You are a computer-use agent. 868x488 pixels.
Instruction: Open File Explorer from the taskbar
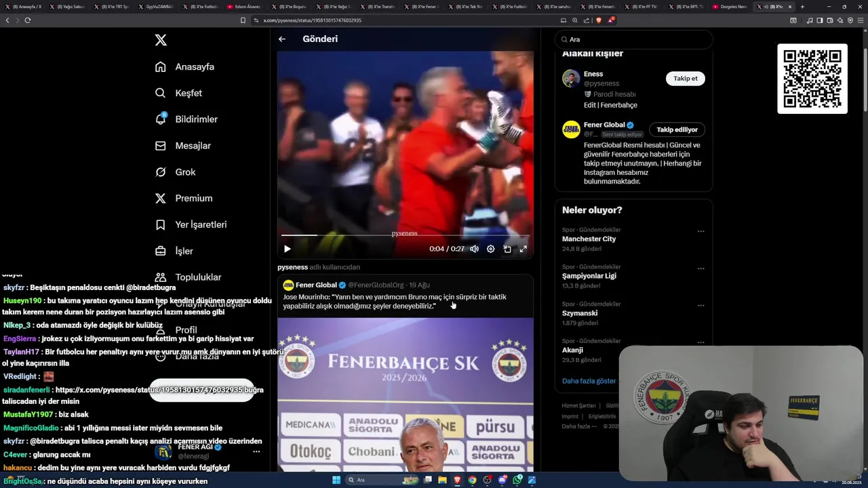coord(443,480)
